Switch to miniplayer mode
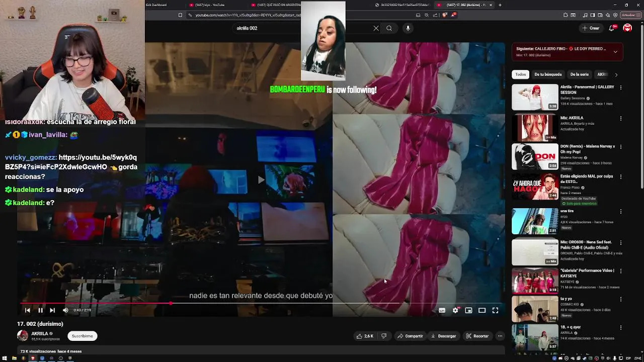Screen dimensions: 644x362 click(x=468, y=311)
